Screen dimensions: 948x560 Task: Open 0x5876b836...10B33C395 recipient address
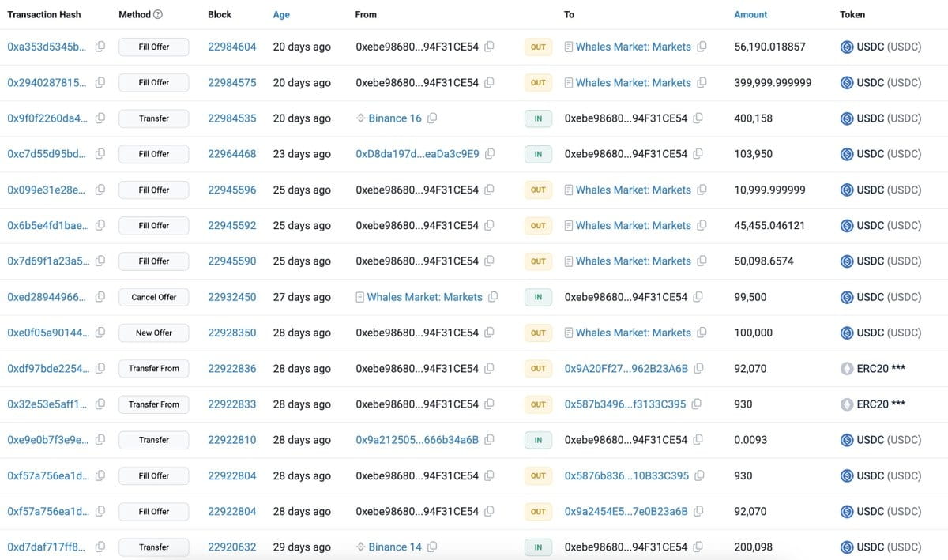[626, 475]
